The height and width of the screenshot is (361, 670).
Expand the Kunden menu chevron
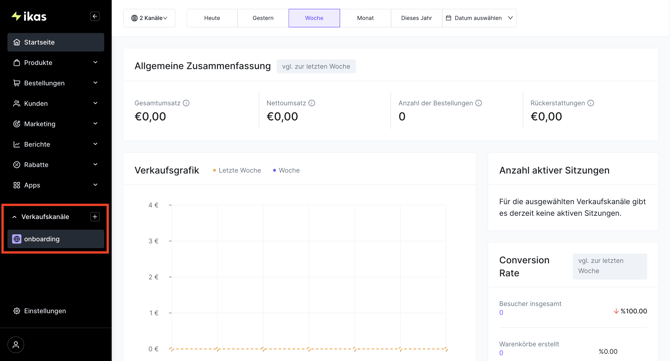click(95, 103)
